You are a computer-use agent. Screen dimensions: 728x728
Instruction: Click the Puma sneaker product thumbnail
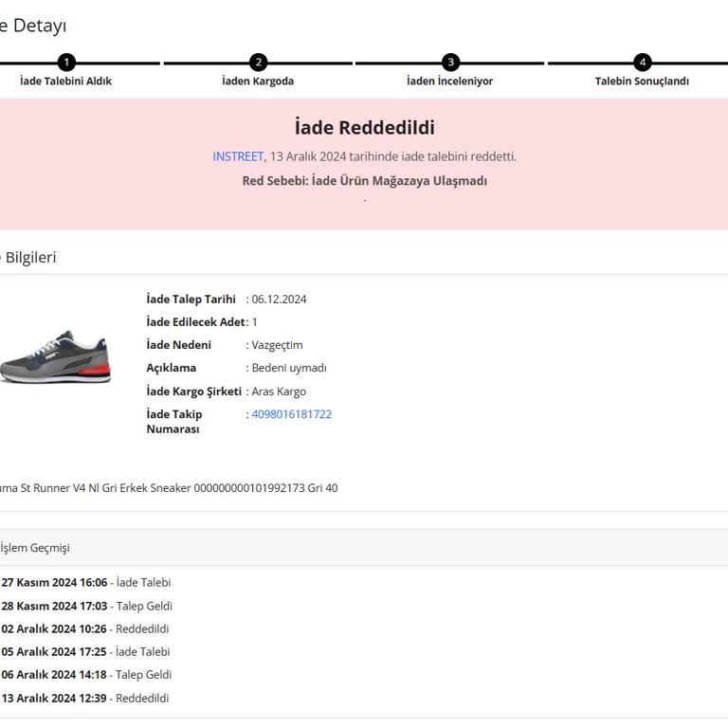[x=55, y=356]
